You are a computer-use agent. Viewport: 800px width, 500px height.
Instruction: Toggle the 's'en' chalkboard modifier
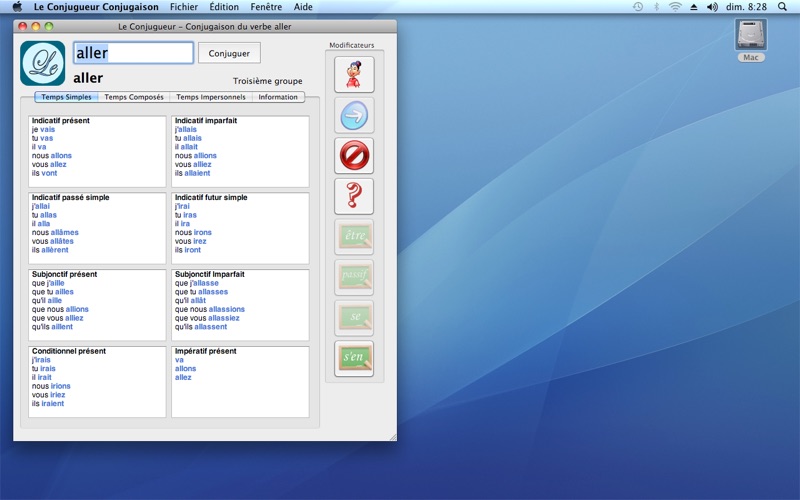pyautogui.click(x=354, y=358)
